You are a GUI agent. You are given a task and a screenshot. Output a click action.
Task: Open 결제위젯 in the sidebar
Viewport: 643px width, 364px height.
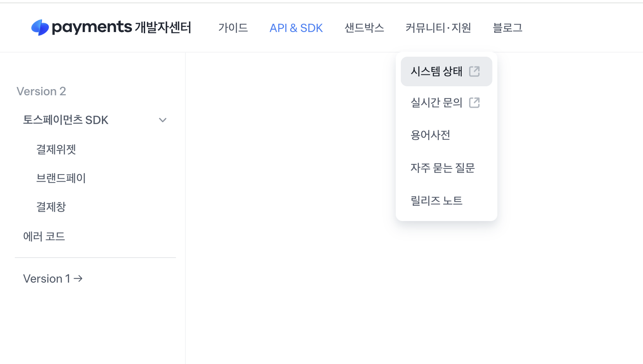[x=56, y=150]
